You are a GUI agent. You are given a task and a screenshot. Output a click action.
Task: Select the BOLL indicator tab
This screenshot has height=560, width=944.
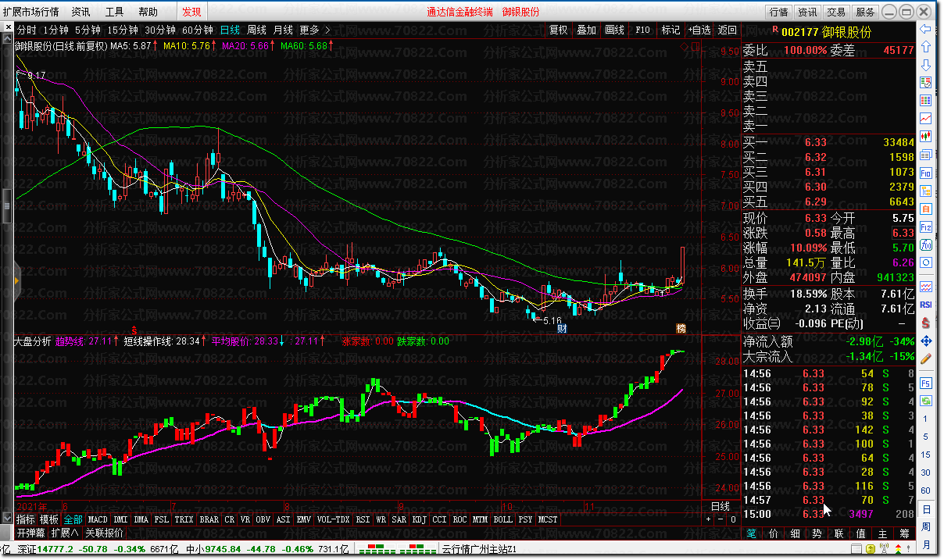point(502,519)
